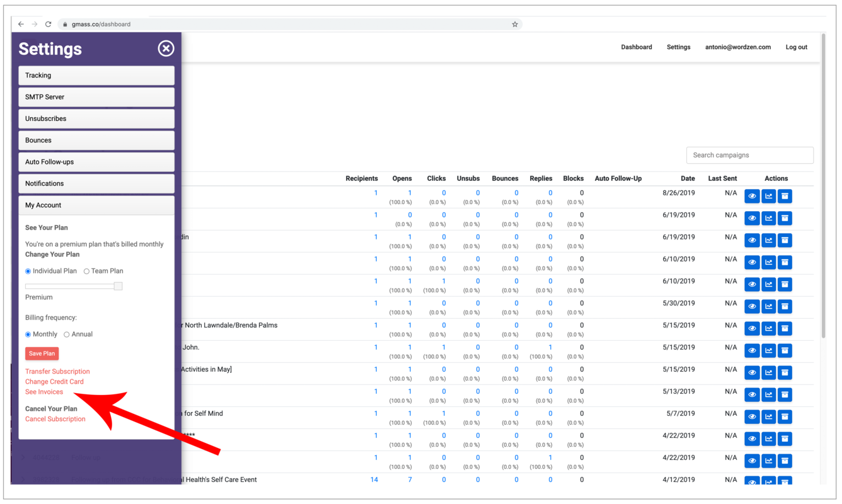The width and height of the screenshot is (842, 504).
Task: Expand the Tracking settings section
Action: point(96,76)
